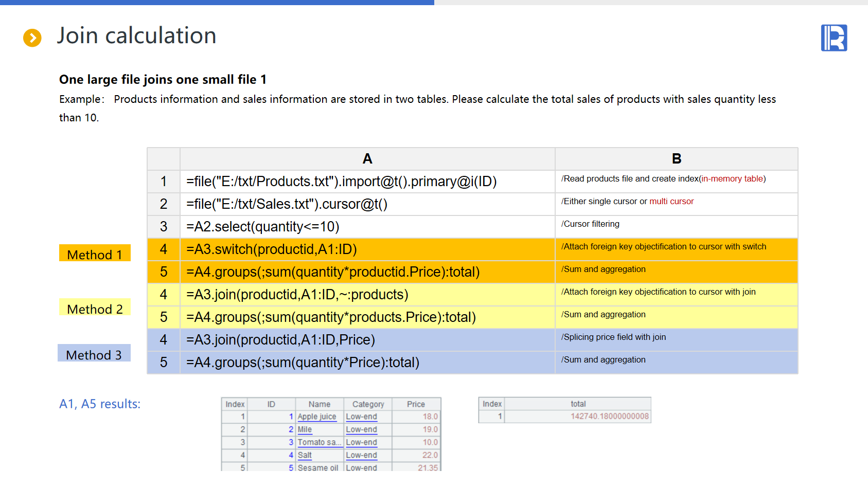
Task: Click the blue progress bar at top
Action: 217,3
